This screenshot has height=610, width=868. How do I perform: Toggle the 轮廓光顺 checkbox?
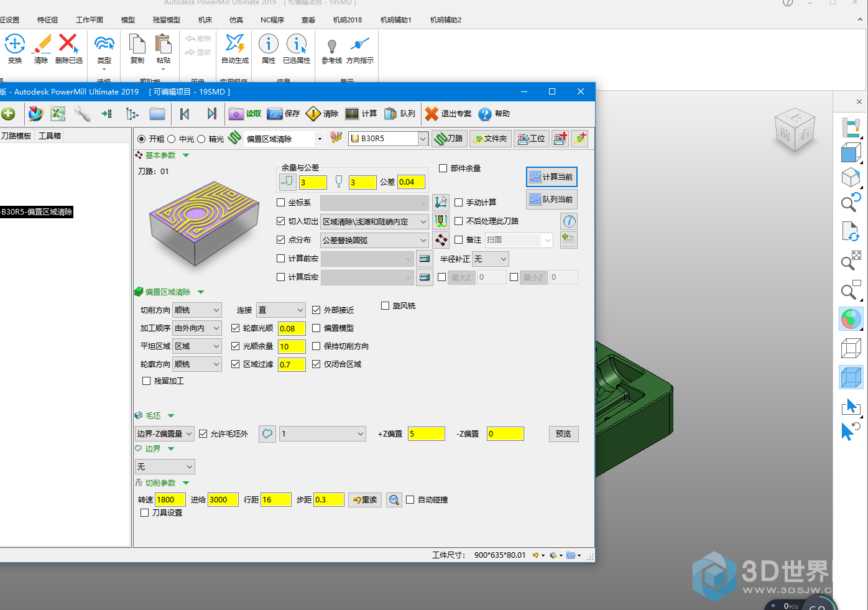[x=236, y=328]
